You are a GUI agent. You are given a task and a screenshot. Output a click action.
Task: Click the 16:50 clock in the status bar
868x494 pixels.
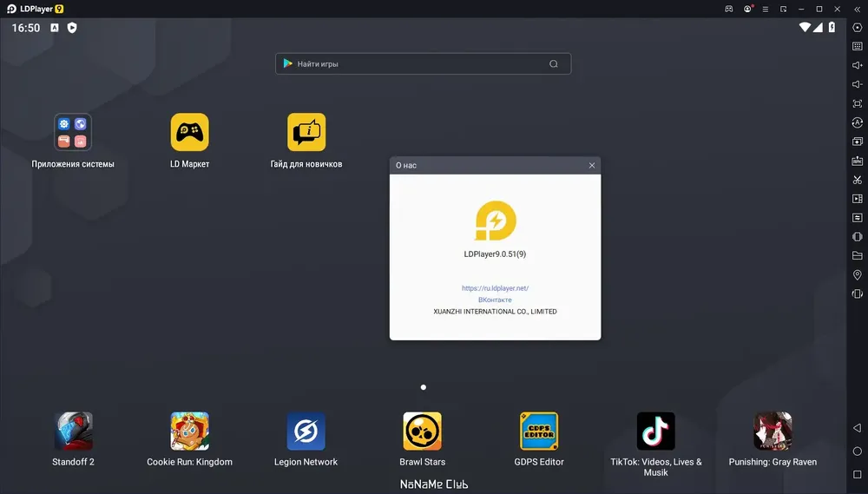point(26,28)
